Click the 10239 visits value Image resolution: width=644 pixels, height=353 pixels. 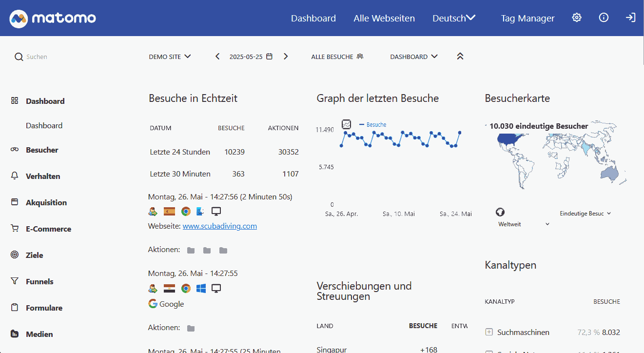tap(234, 152)
